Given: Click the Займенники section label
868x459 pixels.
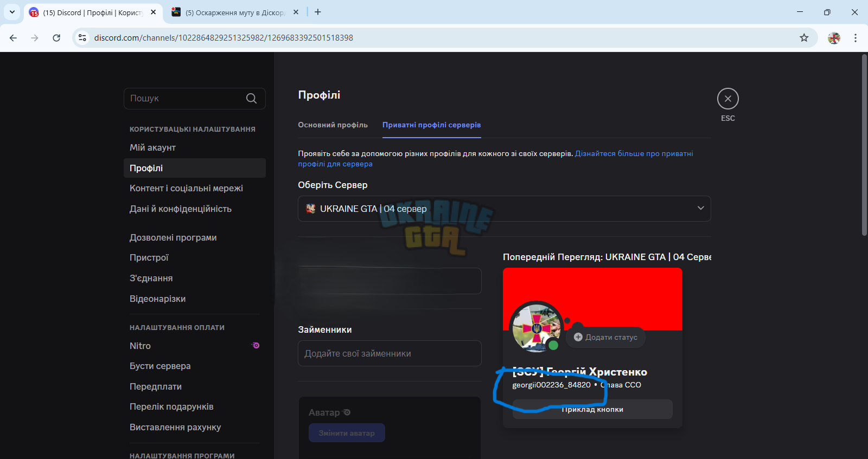Looking at the screenshot, I should click(x=324, y=329).
